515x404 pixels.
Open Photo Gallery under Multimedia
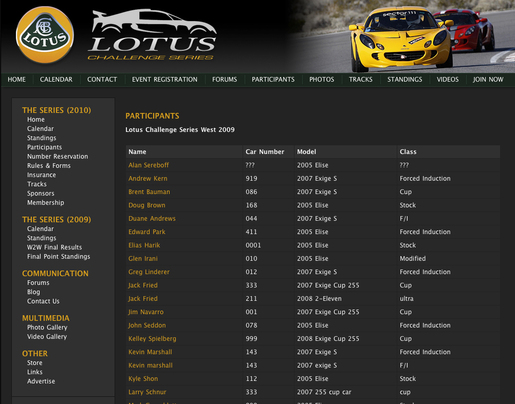tap(47, 327)
